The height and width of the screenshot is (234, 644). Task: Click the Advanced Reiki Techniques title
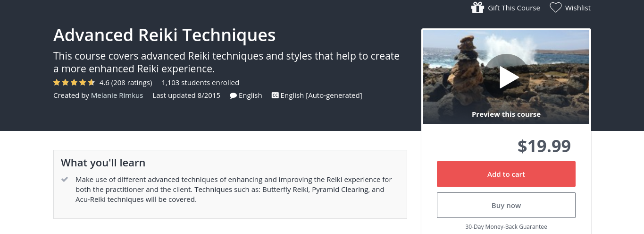tap(164, 35)
